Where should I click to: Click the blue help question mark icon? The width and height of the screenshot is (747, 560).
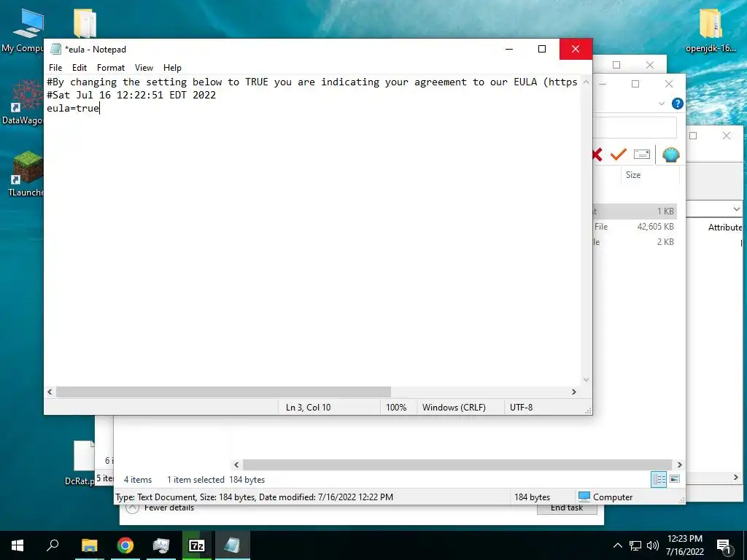[x=678, y=104]
